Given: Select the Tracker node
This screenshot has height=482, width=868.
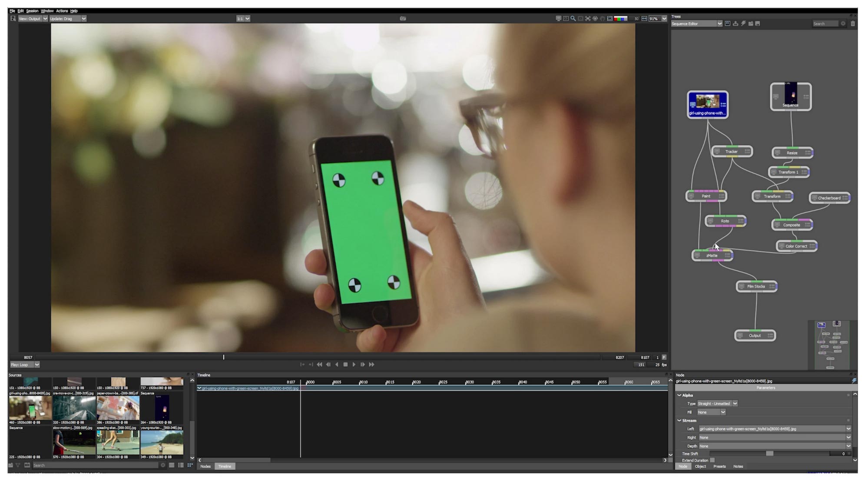Looking at the screenshot, I should point(732,152).
